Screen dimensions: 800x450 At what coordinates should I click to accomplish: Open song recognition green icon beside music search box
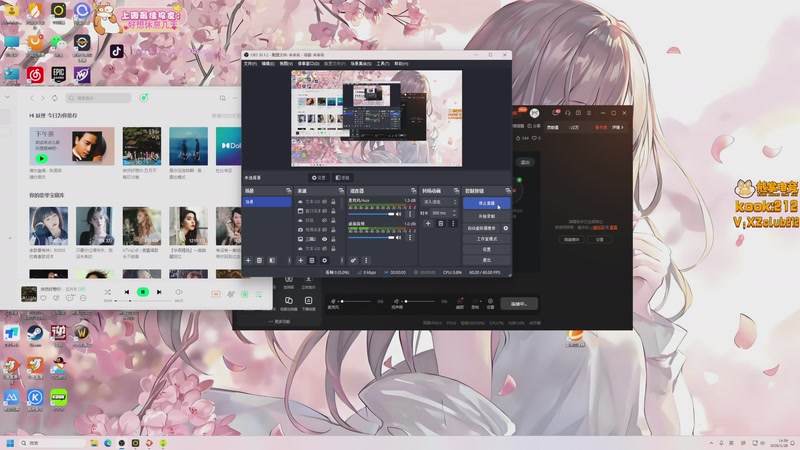coord(144,97)
